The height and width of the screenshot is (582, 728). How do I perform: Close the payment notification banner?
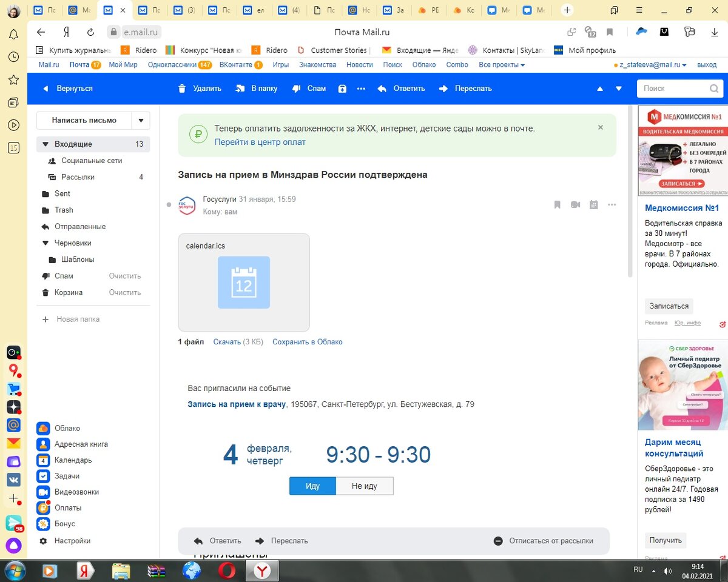coord(601,127)
